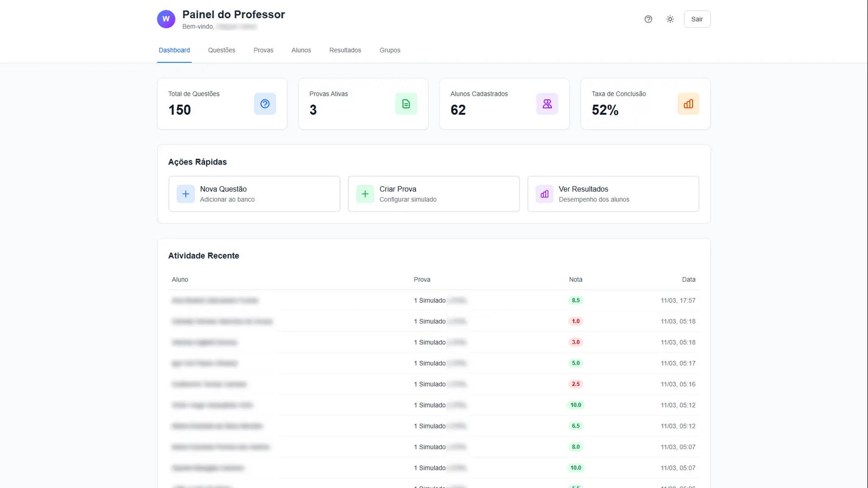Click the orange Taxa de Conclusão chart icon
The height and width of the screenshot is (488, 868).
(688, 104)
